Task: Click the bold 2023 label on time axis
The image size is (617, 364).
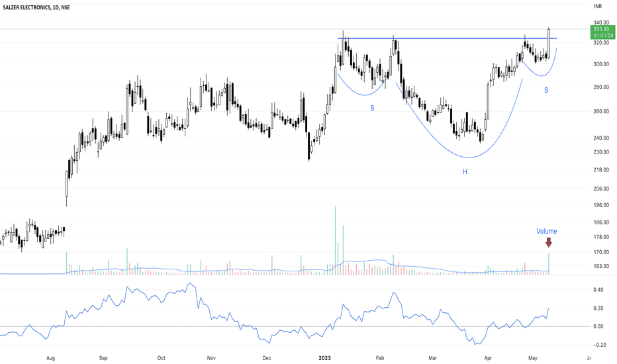Action: 324,358
